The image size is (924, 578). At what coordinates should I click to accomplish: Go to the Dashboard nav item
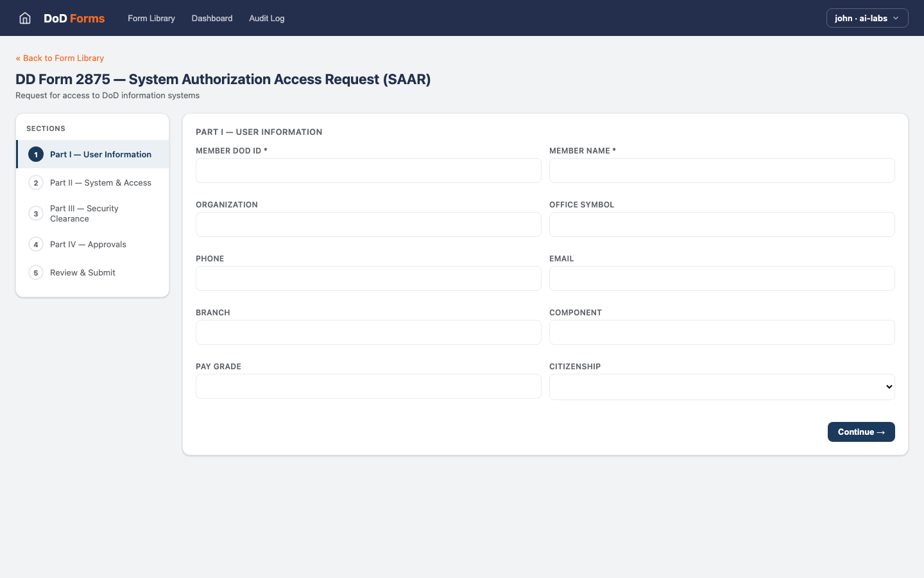tap(212, 18)
